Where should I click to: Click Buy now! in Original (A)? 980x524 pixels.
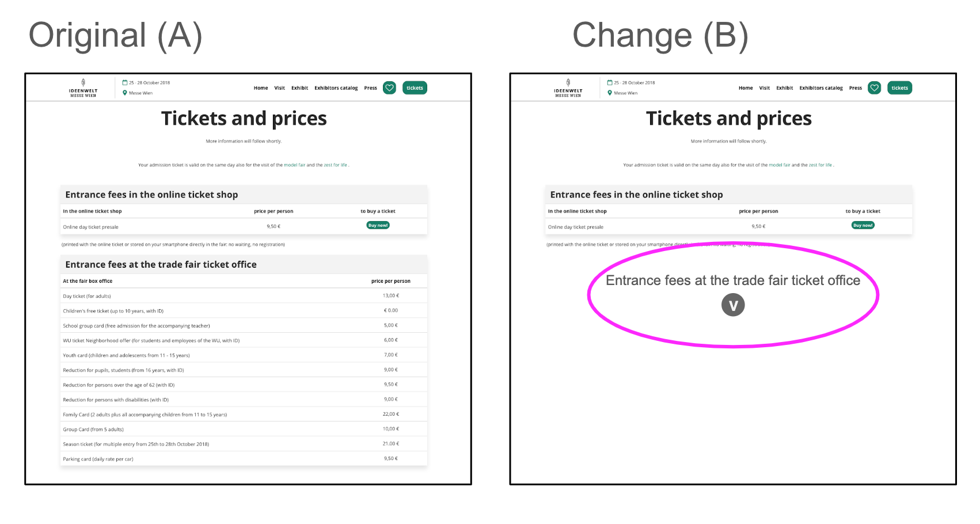click(x=378, y=225)
